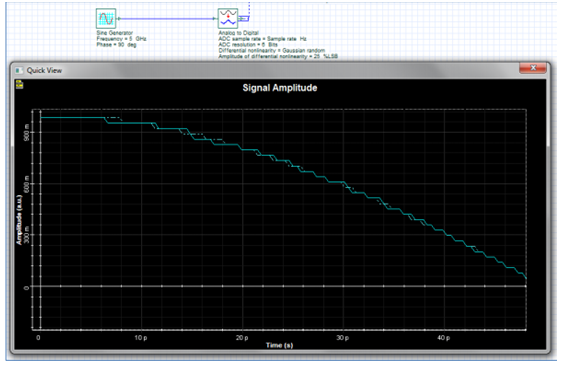Click the Amplitude (a.u.) axis label
Image resolution: width=562 pixels, height=365 pixels.
point(19,220)
